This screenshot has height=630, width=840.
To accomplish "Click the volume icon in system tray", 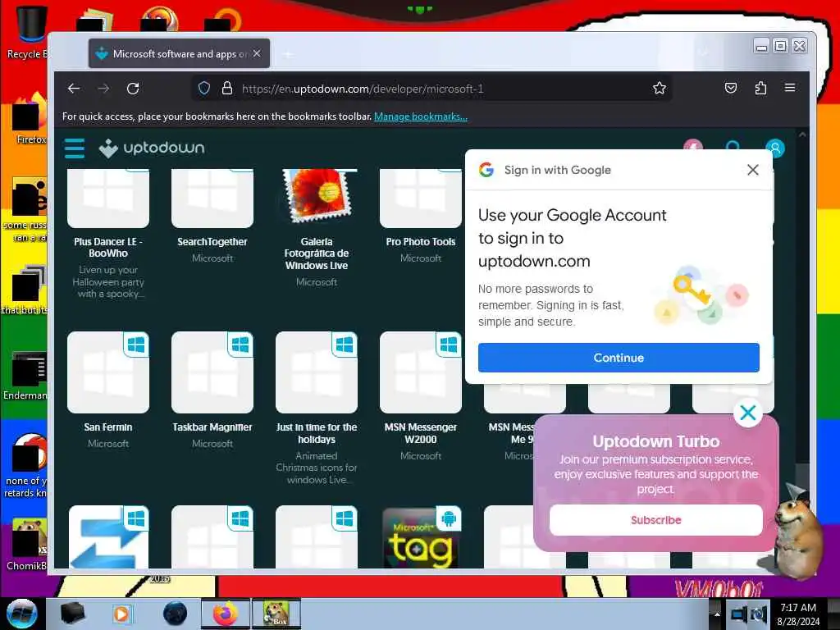I will 759,614.
